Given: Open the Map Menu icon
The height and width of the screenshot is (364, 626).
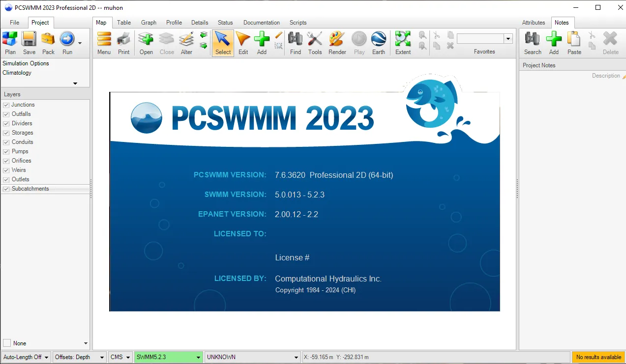Looking at the screenshot, I should 104,43.
